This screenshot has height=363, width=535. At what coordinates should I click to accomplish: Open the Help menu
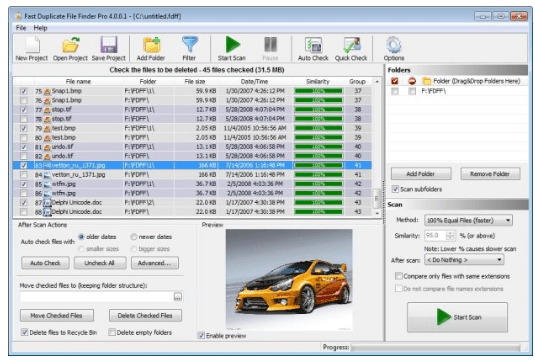[x=40, y=28]
